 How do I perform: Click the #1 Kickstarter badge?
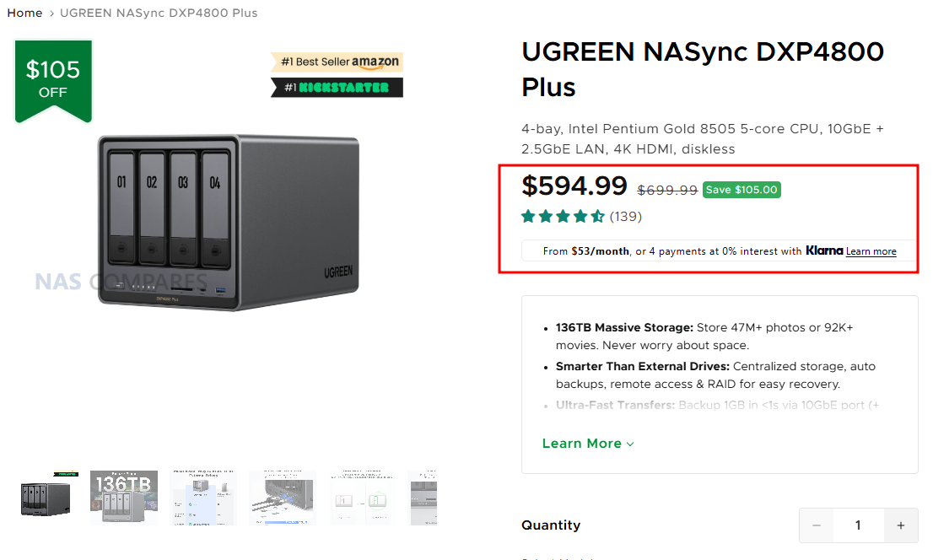click(337, 87)
